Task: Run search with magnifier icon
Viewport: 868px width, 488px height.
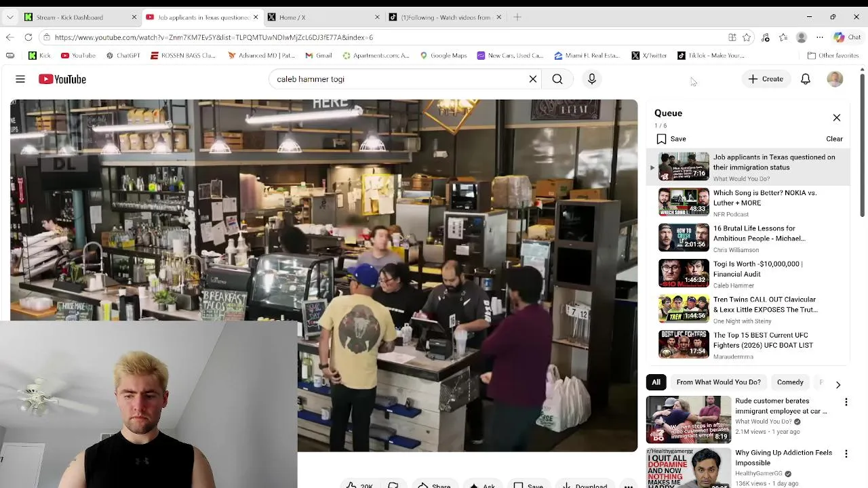Action: [x=557, y=79]
